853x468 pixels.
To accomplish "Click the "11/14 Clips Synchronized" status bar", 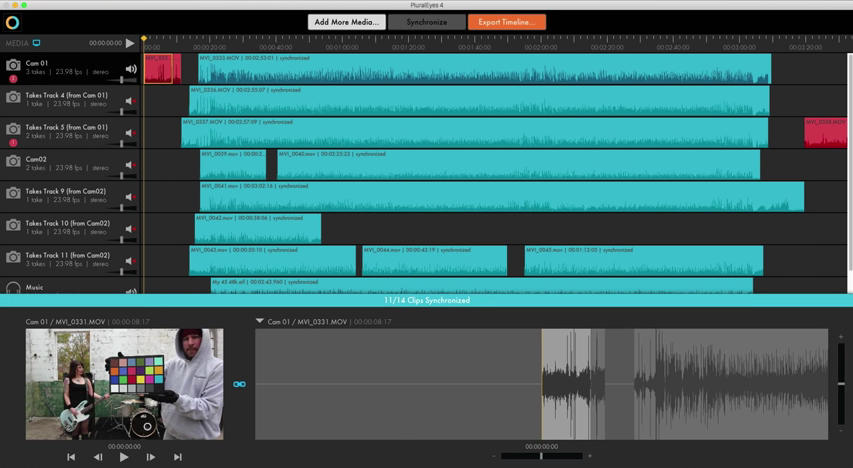I will point(426,300).
